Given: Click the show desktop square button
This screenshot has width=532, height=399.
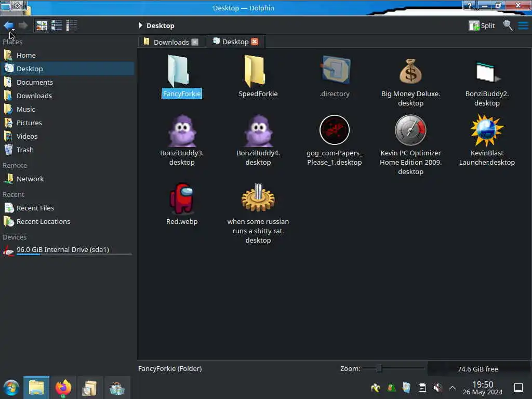Looking at the screenshot, I should [518, 388].
